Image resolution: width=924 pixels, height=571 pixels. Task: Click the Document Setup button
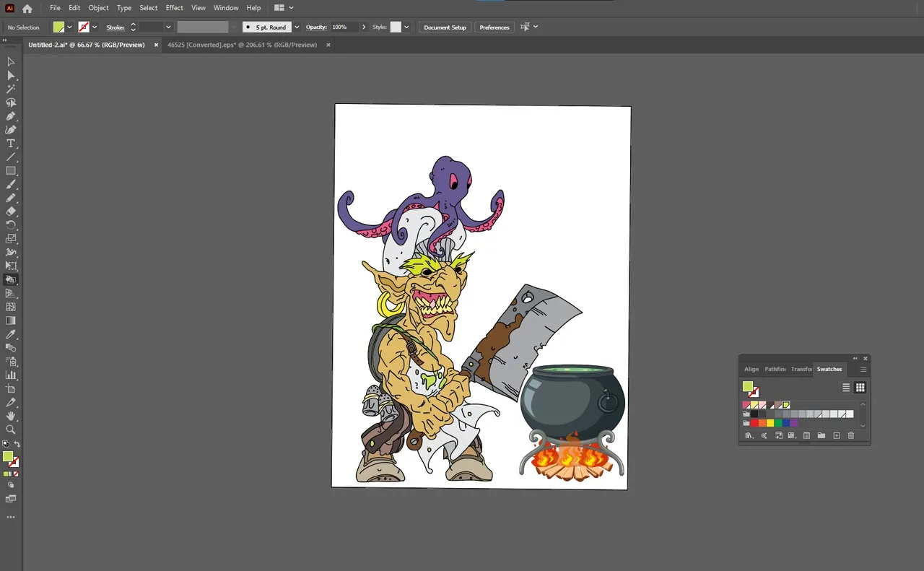coord(445,27)
